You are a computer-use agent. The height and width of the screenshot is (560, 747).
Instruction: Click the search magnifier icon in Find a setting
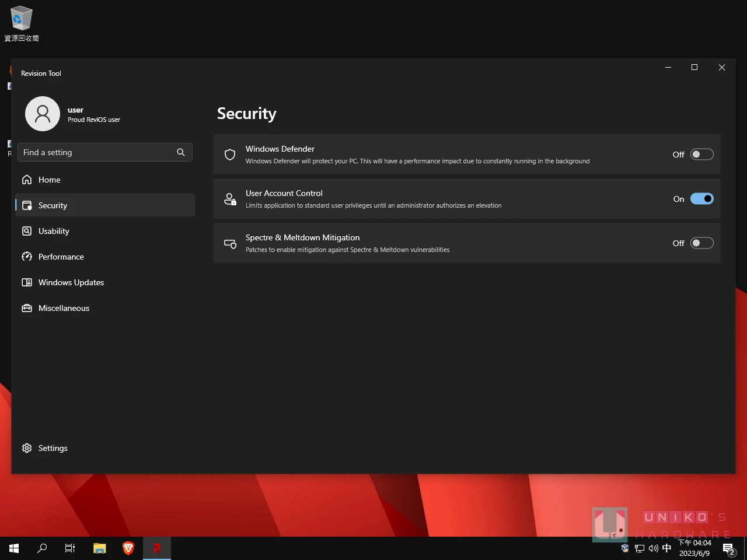point(181,152)
